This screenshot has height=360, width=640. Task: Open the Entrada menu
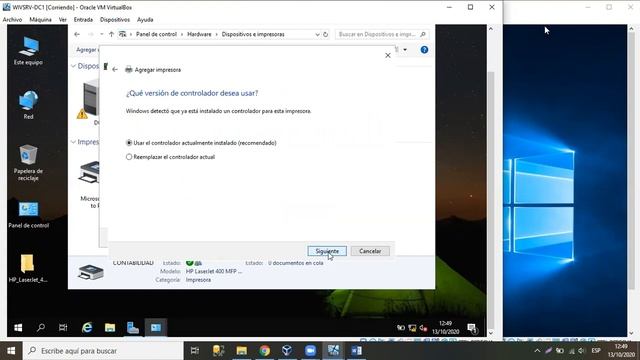tap(83, 20)
